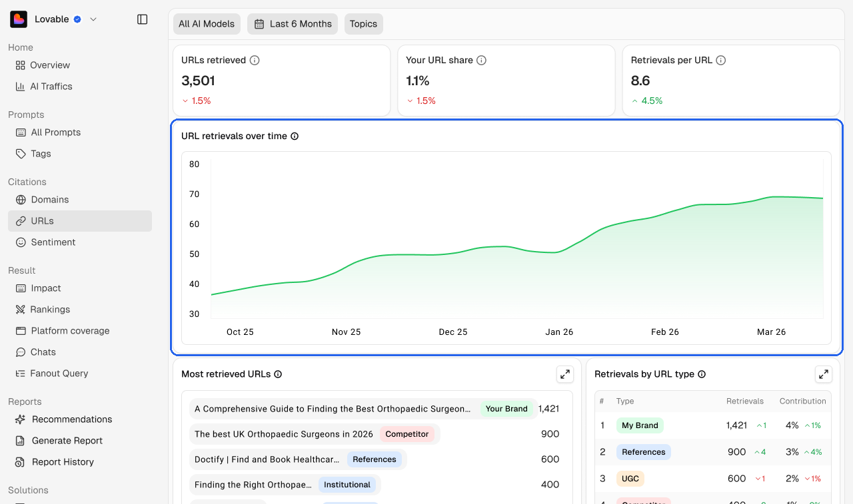Expand the Retrievals by URL type panel
The height and width of the screenshot is (504, 853).
(x=824, y=374)
